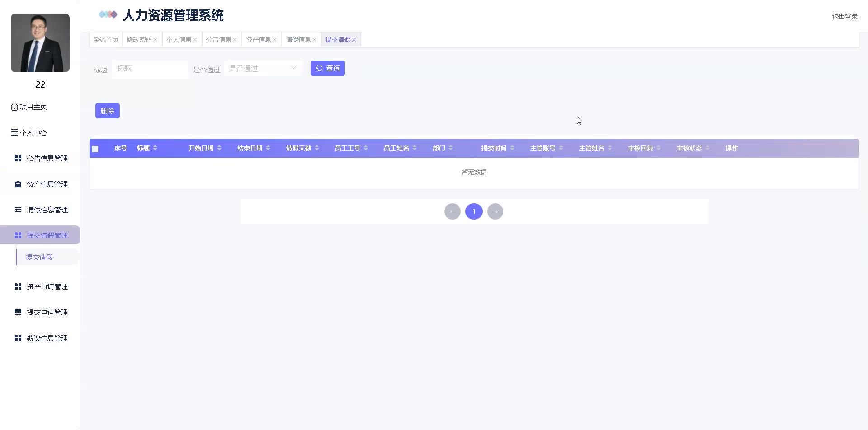Click the 请假信息管理 list icon

tap(18, 210)
